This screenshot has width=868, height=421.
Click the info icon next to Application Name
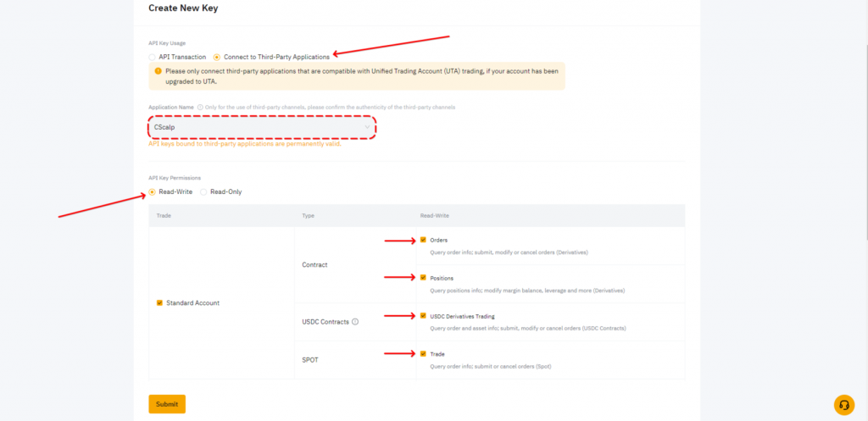pos(200,107)
